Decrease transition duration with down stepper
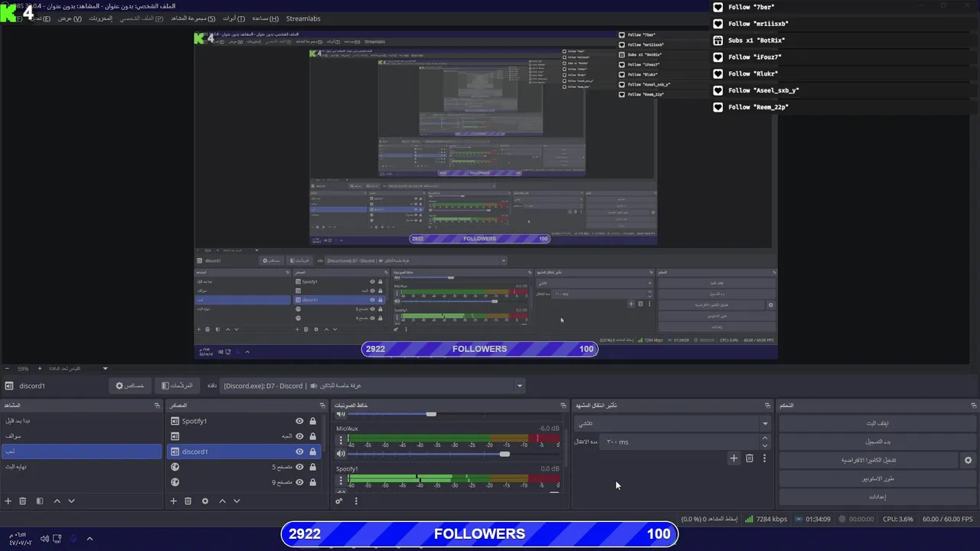Image resolution: width=980 pixels, height=551 pixels. (764, 445)
